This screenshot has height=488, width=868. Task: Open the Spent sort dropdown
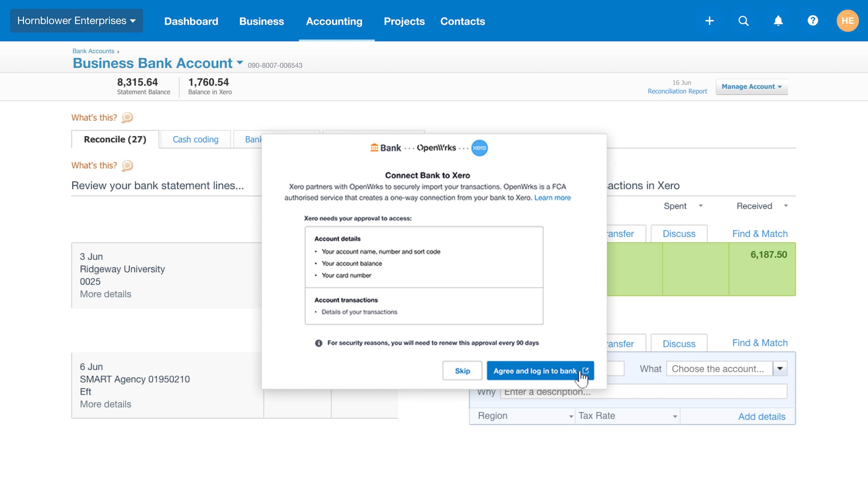click(701, 206)
